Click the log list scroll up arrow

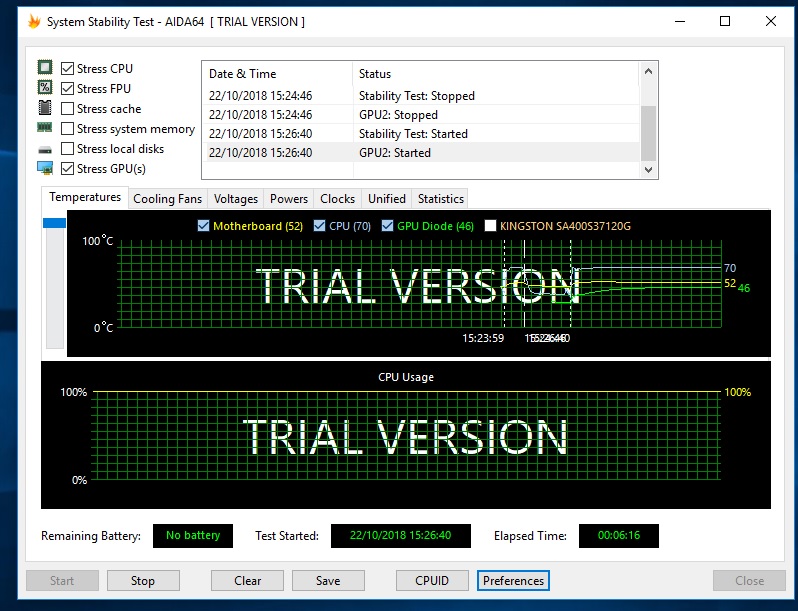(x=648, y=71)
